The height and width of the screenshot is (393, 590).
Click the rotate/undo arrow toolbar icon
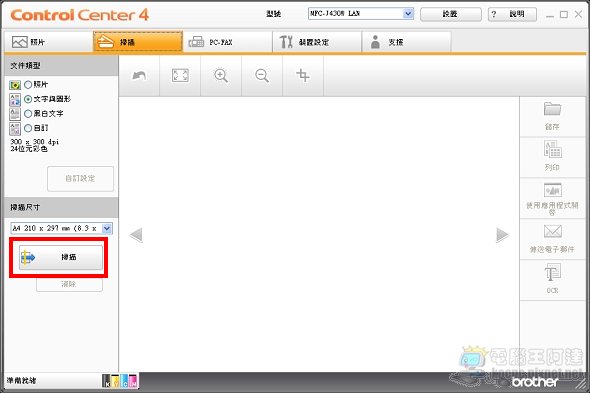[x=139, y=76]
